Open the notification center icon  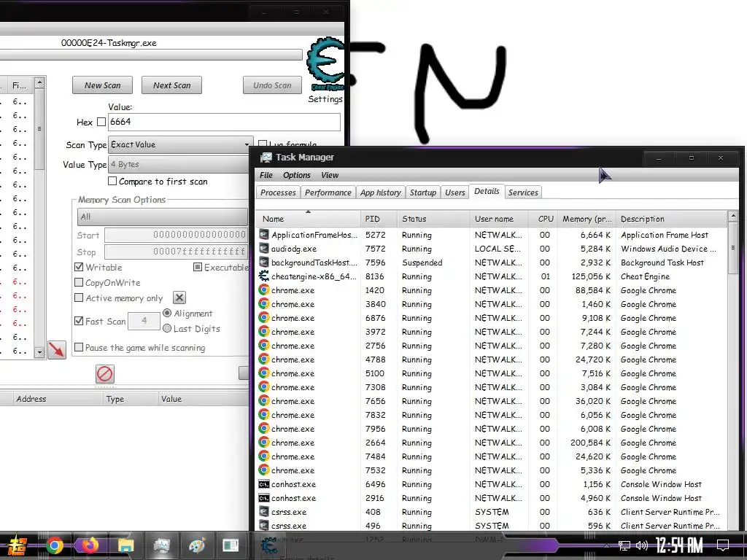pos(723,545)
